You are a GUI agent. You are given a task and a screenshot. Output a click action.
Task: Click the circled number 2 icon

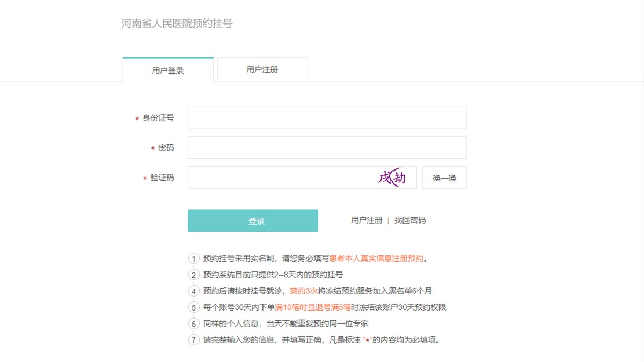click(194, 275)
